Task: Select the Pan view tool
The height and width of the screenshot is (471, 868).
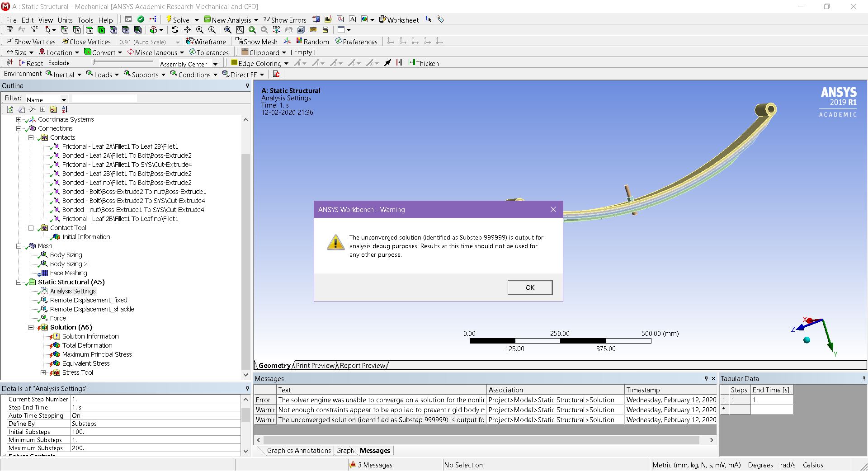Action: point(187,30)
